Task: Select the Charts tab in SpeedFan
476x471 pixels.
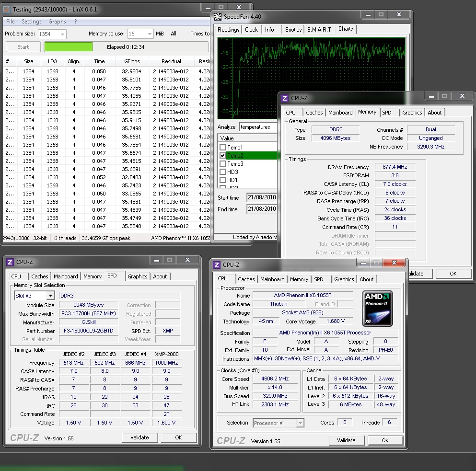Action: (346, 29)
